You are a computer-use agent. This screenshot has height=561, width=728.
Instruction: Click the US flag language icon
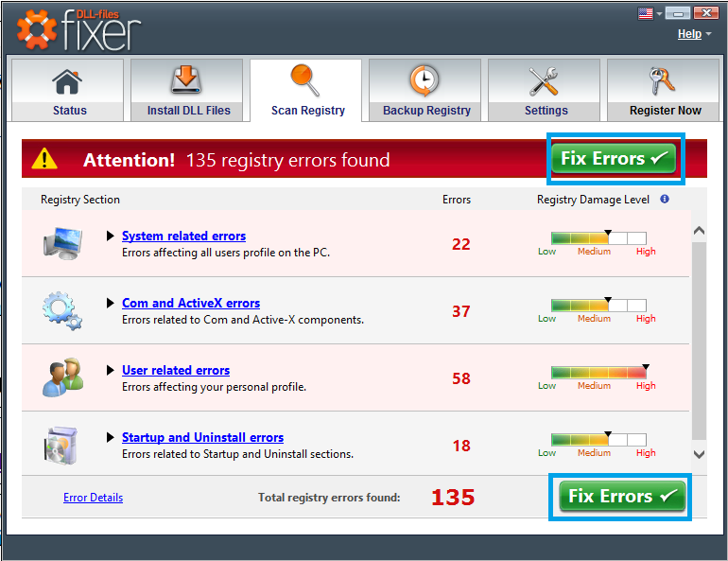[x=646, y=13]
